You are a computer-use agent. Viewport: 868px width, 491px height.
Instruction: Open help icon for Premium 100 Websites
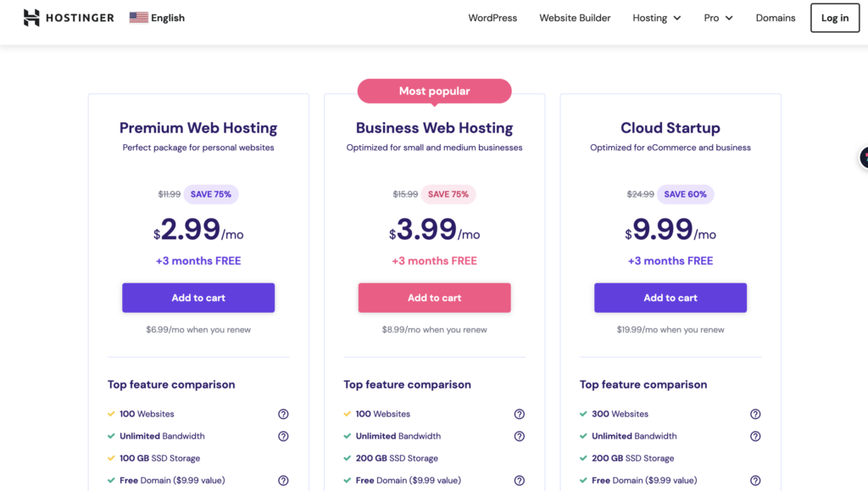[x=283, y=414]
